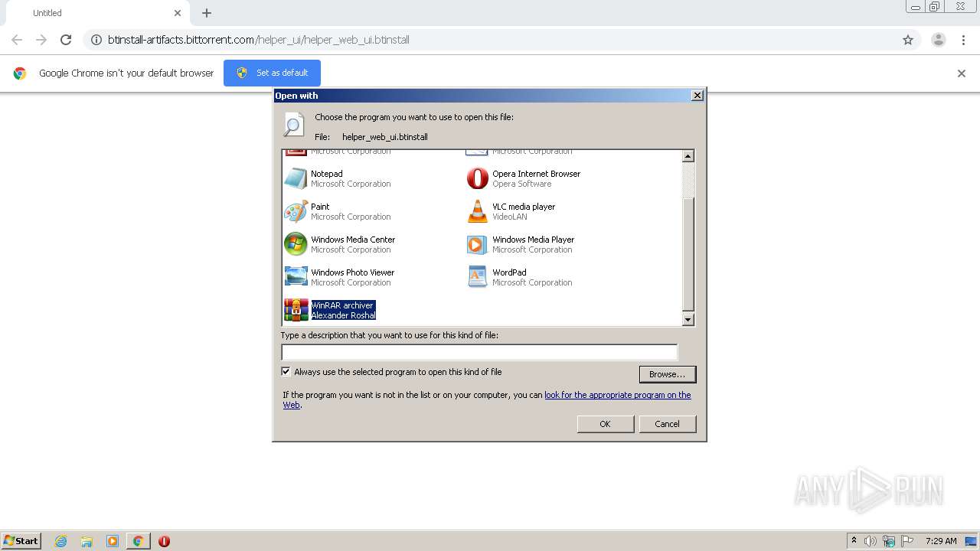Toggle Always use the selected program checkbox

pyautogui.click(x=286, y=372)
